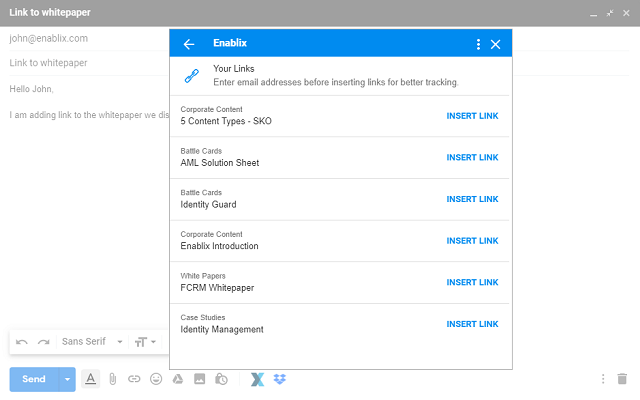Close the Enablix links panel

pyautogui.click(x=496, y=44)
